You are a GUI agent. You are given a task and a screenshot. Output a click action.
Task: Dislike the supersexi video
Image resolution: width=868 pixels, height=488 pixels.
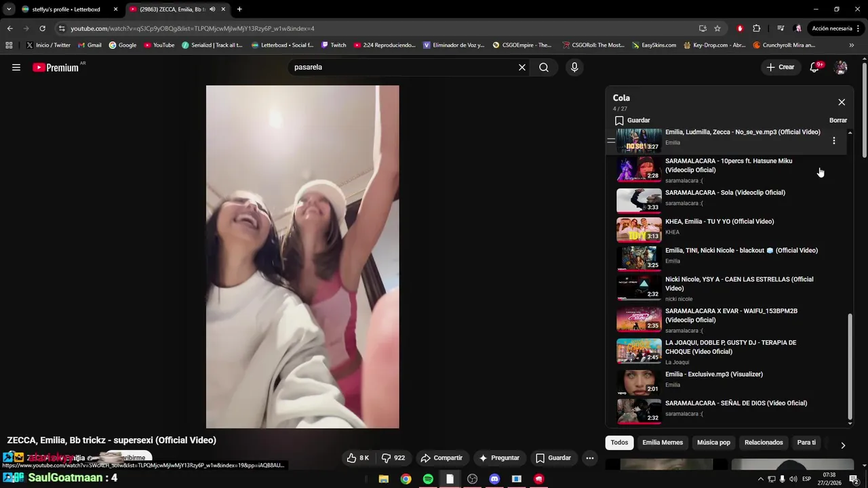point(393,458)
